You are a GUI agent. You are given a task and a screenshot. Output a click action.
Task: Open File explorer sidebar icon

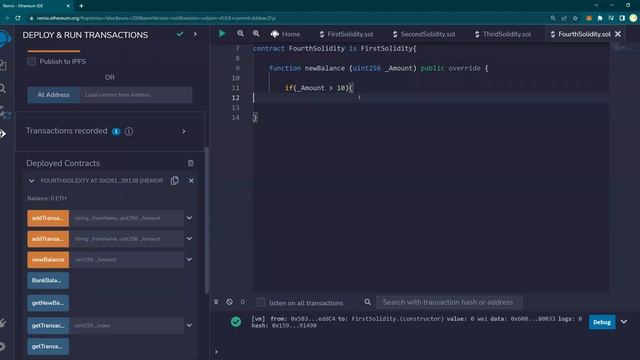point(3,65)
